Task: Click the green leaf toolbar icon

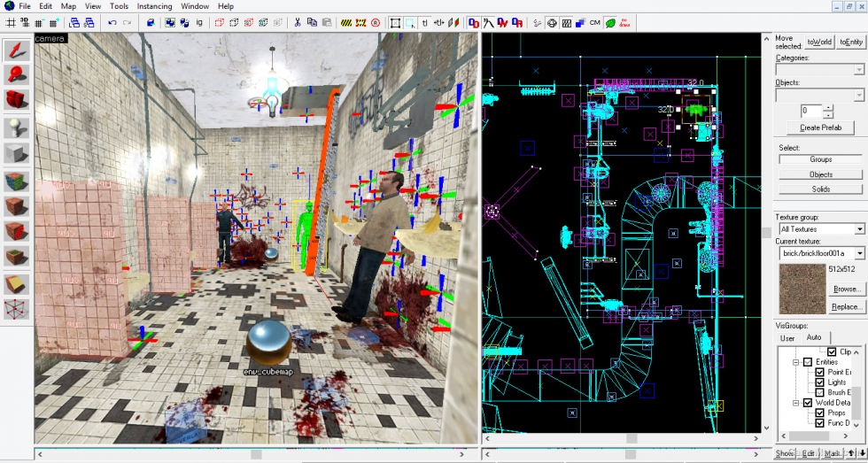Action: tap(610, 23)
